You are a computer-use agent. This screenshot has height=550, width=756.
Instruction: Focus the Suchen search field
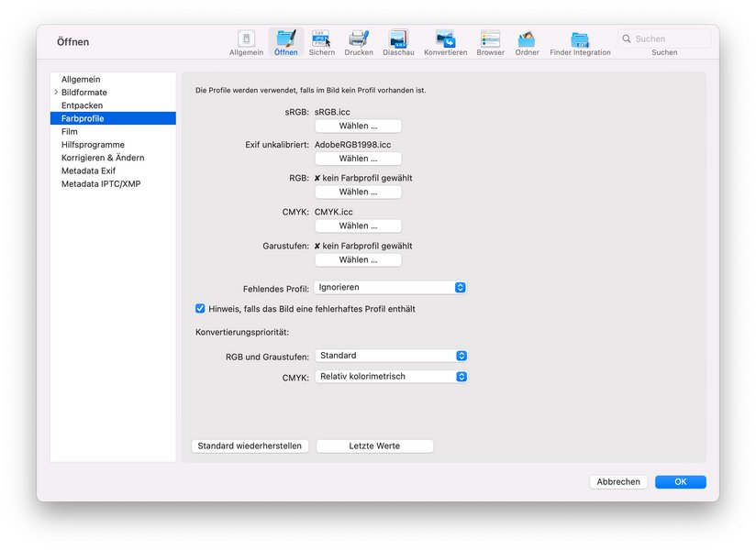click(x=664, y=38)
